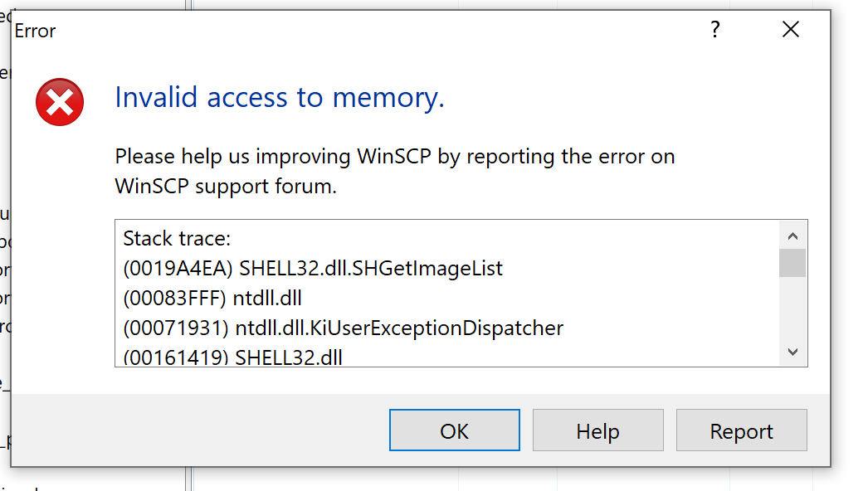Image resolution: width=868 pixels, height=491 pixels.
Task: Click the question mark title bar button
Action: click(715, 31)
